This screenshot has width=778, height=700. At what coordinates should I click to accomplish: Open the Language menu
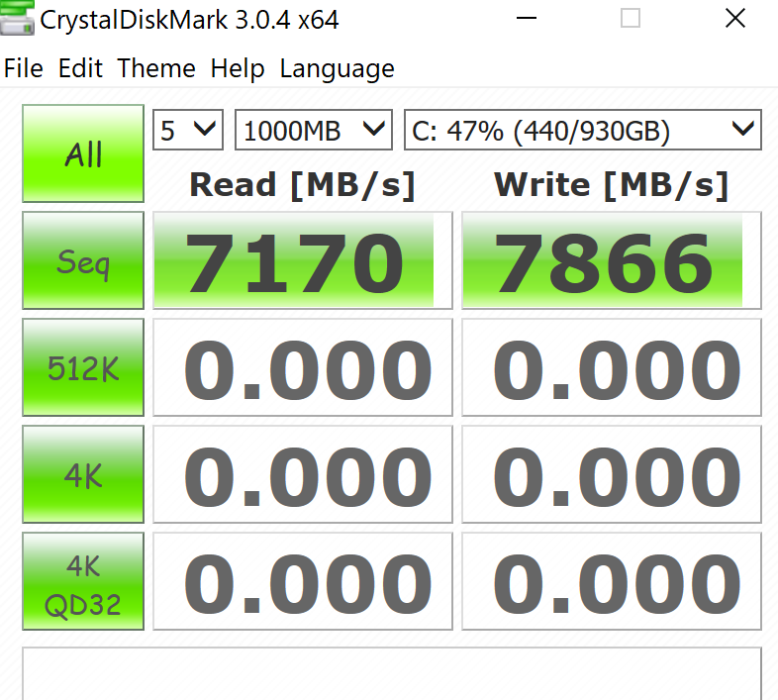[x=337, y=68]
